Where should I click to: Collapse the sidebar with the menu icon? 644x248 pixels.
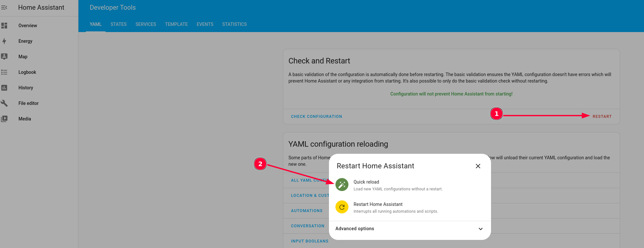pyautogui.click(x=4, y=7)
